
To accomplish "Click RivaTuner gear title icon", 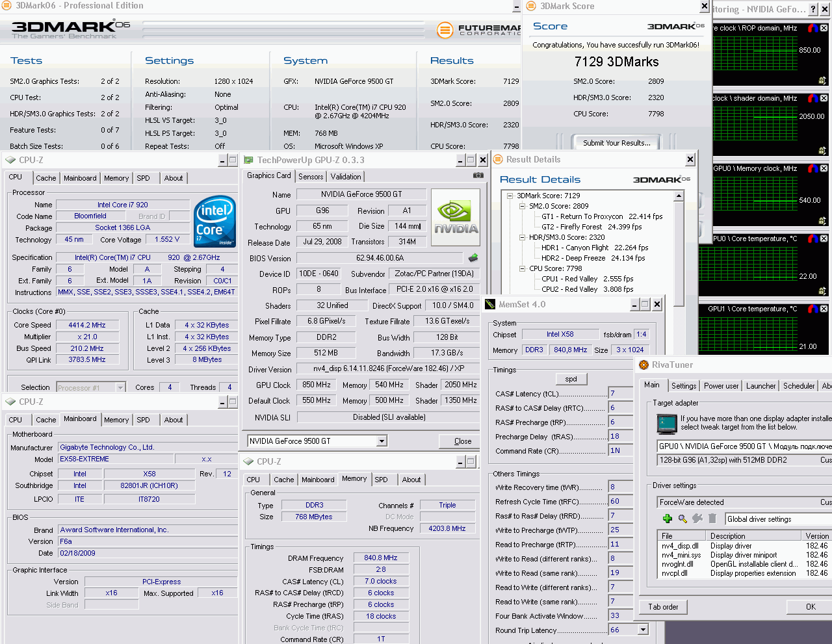I will [643, 365].
